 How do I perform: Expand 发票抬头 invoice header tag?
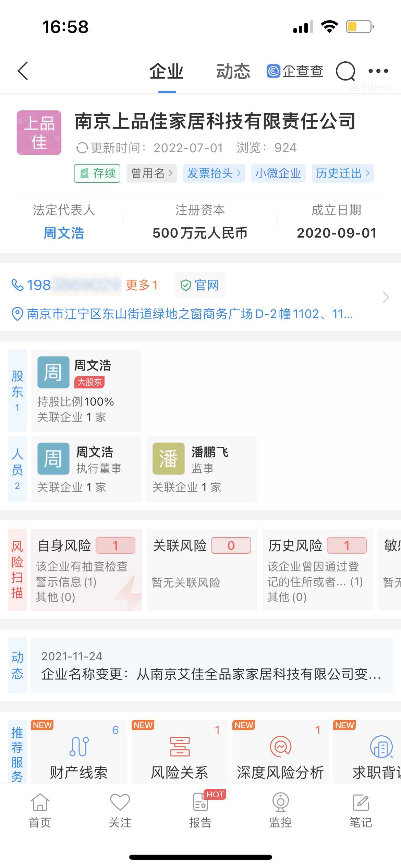click(214, 173)
